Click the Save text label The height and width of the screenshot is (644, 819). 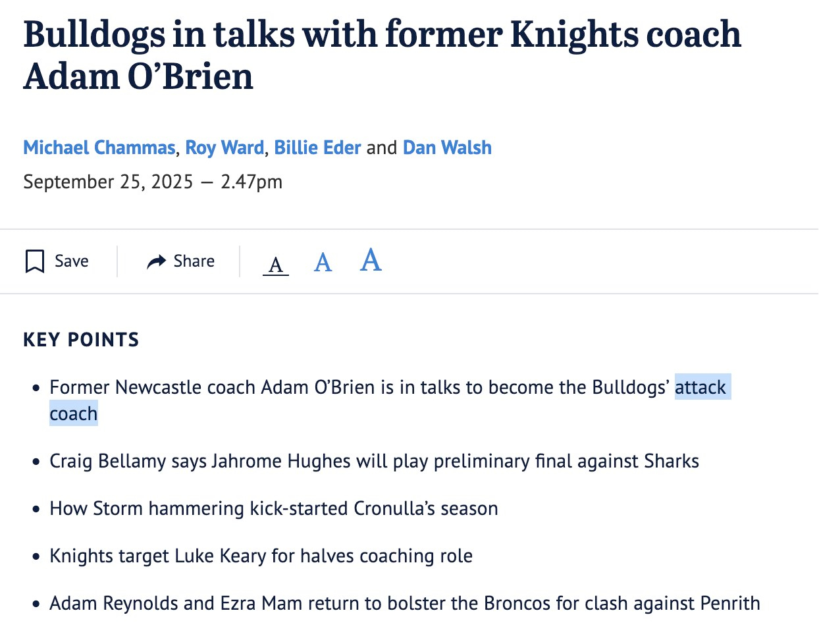(x=72, y=261)
